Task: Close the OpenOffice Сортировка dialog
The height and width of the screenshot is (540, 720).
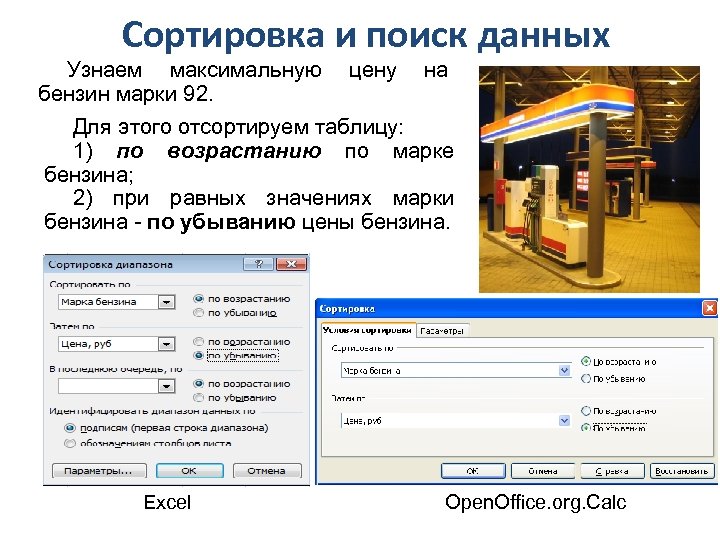Action: coord(710,308)
